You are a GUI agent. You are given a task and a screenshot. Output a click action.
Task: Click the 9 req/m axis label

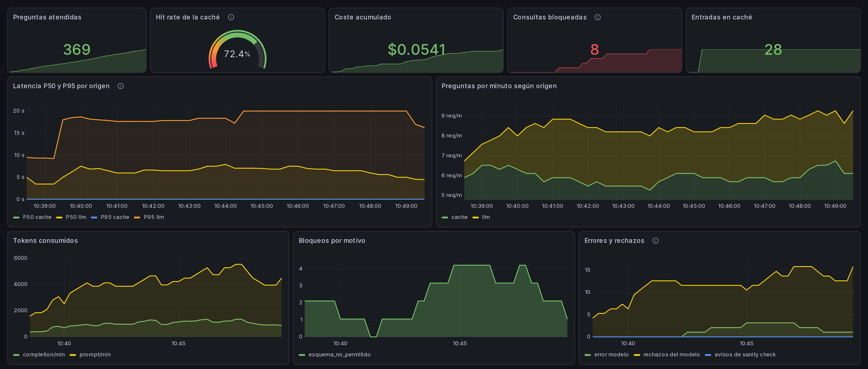click(452, 116)
